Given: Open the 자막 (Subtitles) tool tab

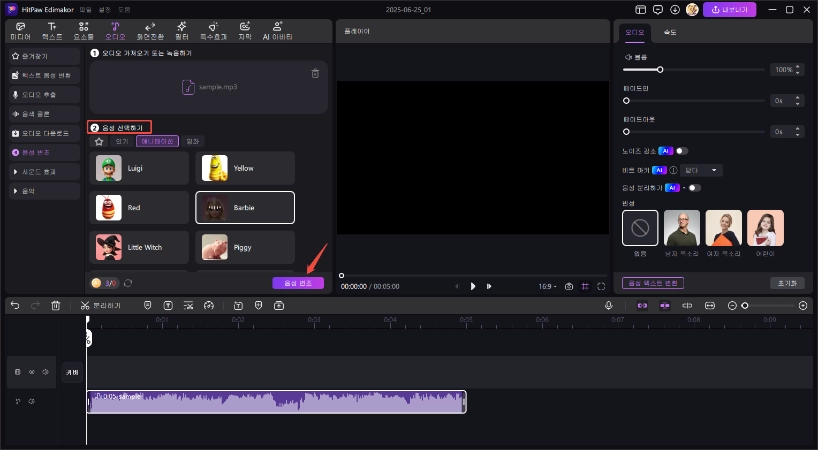Looking at the screenshot, I should [245, 31].
